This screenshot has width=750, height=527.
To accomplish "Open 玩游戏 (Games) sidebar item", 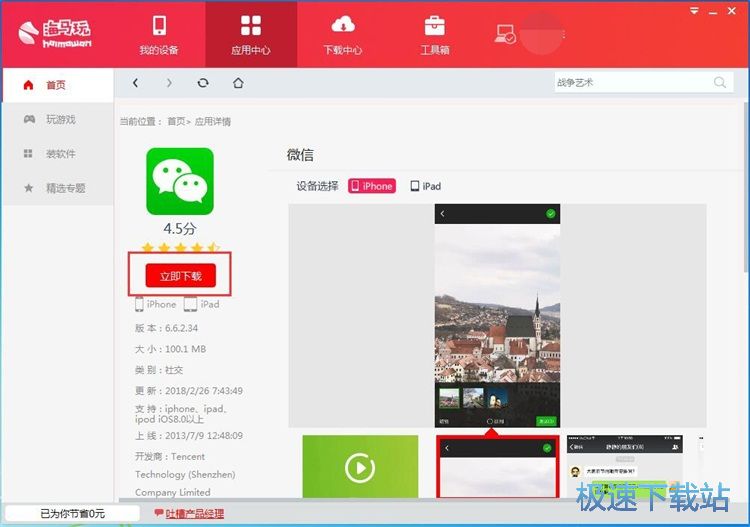I will 60,120.
